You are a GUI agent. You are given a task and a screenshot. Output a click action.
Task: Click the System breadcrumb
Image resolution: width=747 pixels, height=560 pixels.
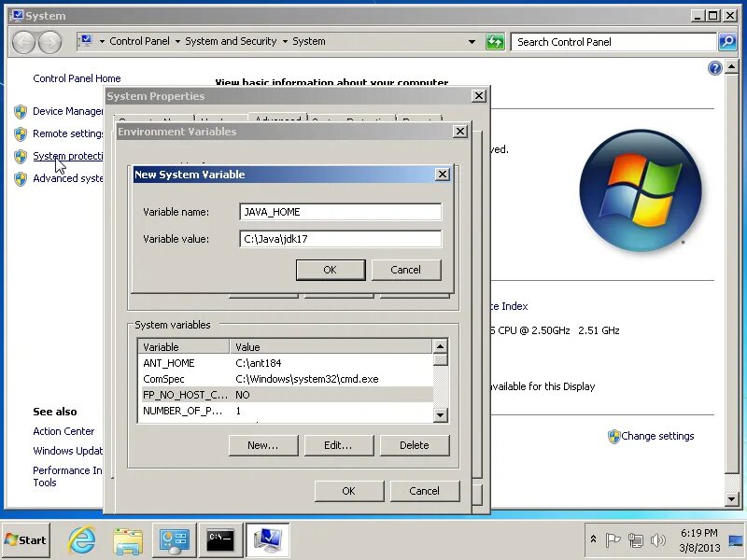point(309,41)
